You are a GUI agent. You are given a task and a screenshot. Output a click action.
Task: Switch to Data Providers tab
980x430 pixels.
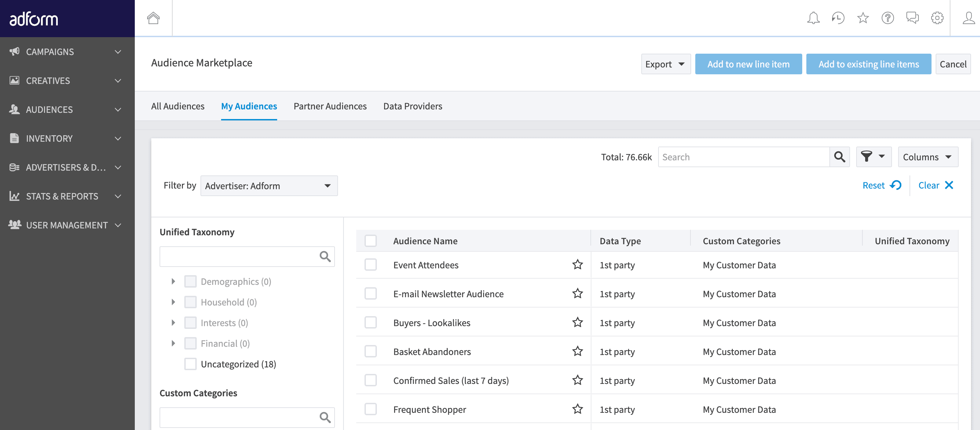click(x=412, y=106)
